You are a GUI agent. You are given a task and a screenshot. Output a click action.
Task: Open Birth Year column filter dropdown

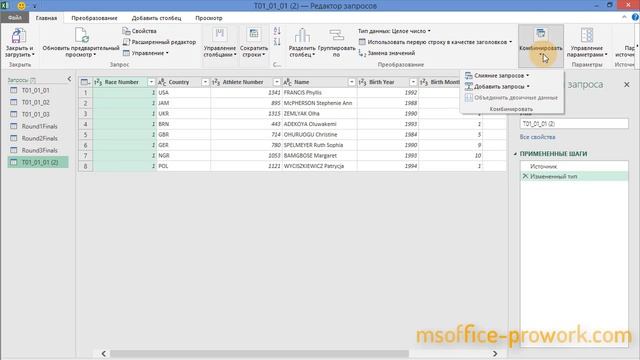tap(413, 82)
